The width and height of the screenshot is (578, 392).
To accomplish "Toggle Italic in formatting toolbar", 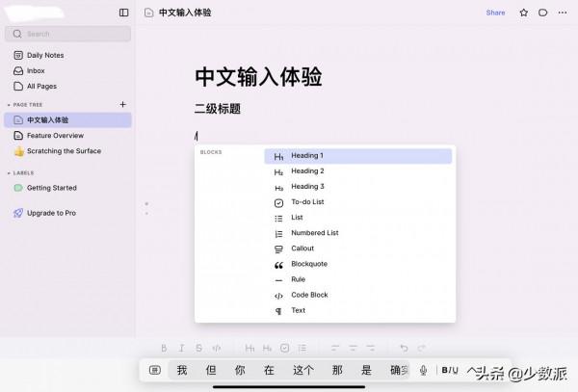I will pyautogui.click(x=181, y=348).
